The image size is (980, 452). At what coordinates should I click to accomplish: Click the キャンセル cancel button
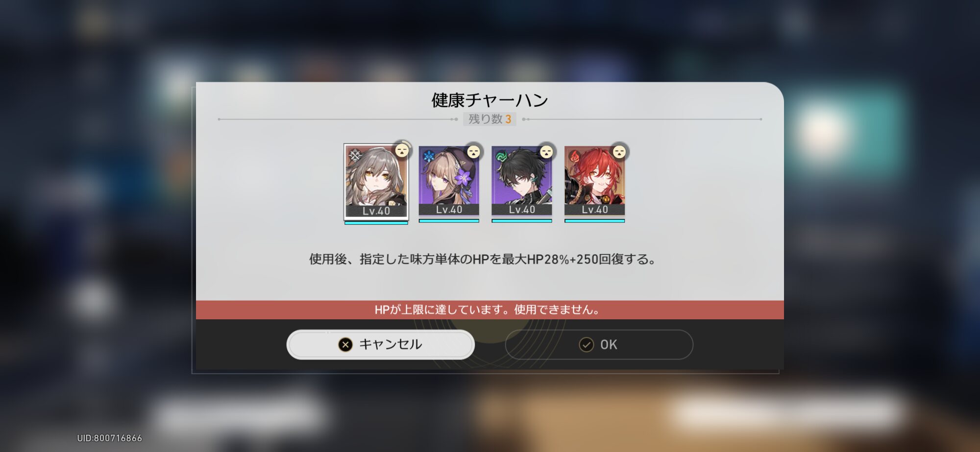coord(380,344)
